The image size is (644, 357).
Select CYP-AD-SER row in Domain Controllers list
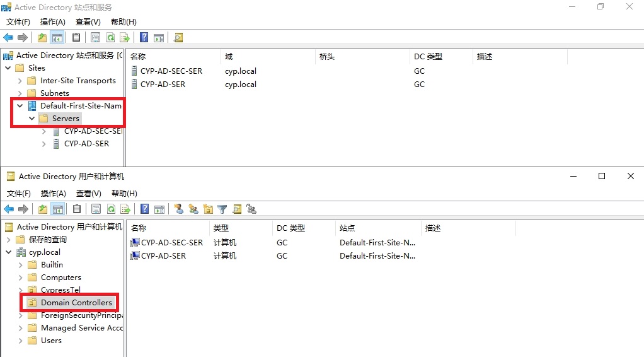(x=158, y=256)
